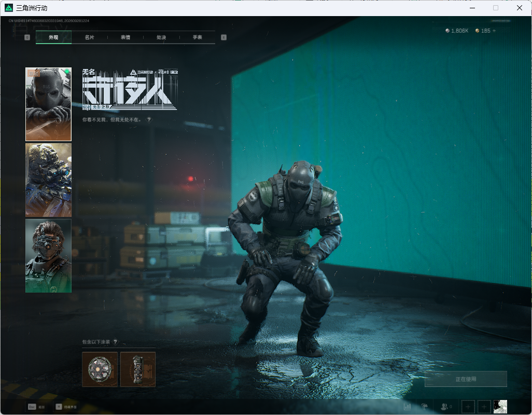Click the plus icon to add gold currency
The image size is (532, 415).
(x=494, y=31)
